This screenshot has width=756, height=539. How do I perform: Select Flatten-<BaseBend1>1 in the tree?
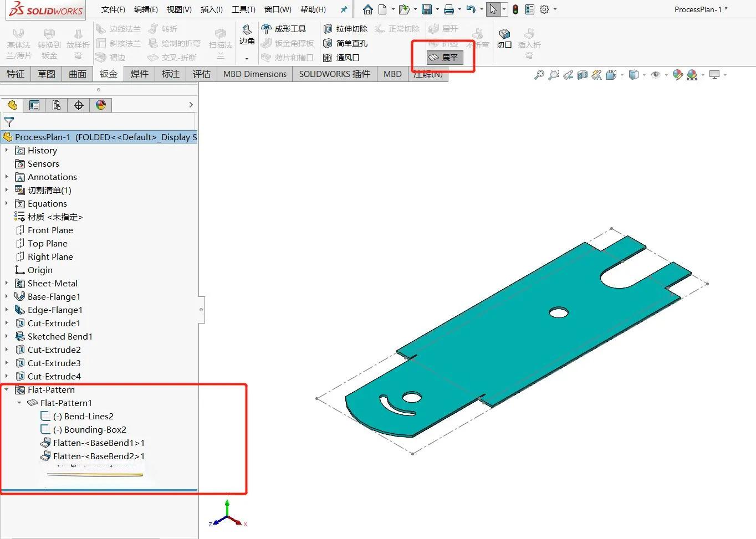point(99,443)
